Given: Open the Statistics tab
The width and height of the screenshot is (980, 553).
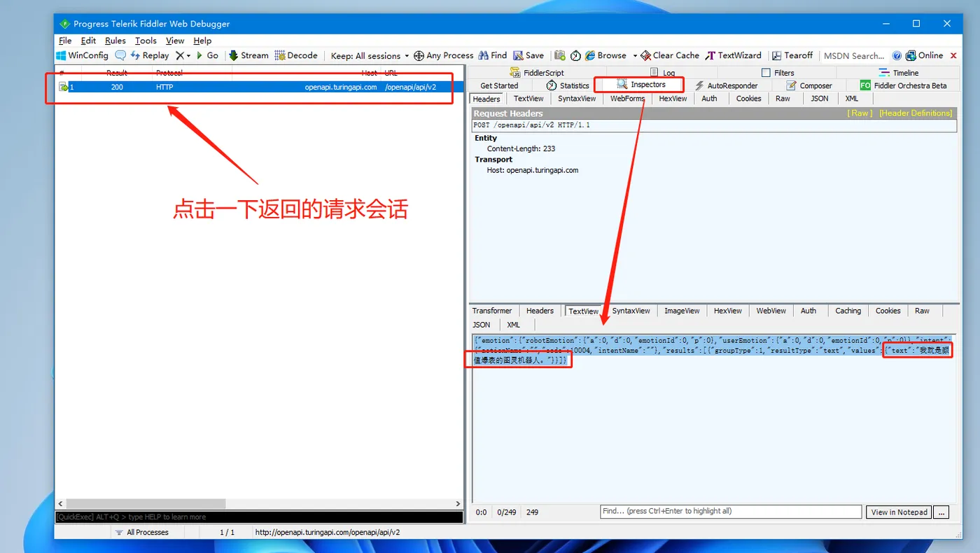Looking at the screenshot, I should coord(568,85).
